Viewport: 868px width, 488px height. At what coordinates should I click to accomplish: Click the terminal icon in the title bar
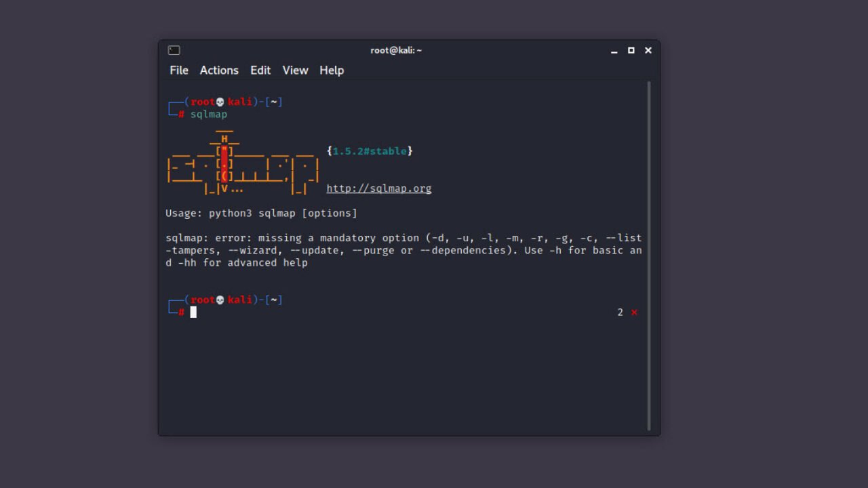click(174, 50)
